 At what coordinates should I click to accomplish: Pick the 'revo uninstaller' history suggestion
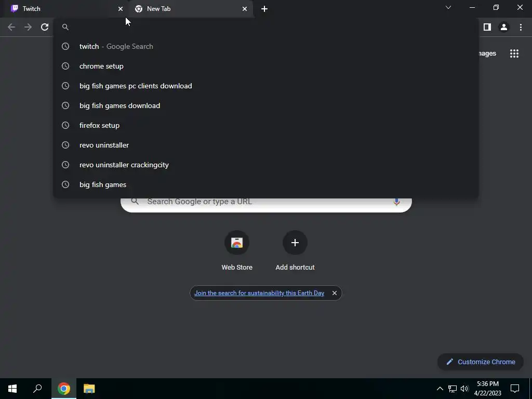point(265,145)
